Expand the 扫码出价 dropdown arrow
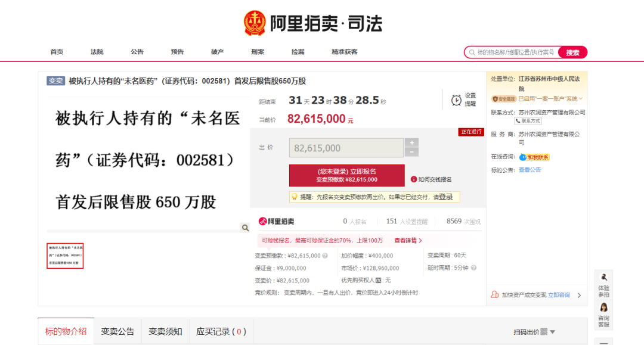 552,332
